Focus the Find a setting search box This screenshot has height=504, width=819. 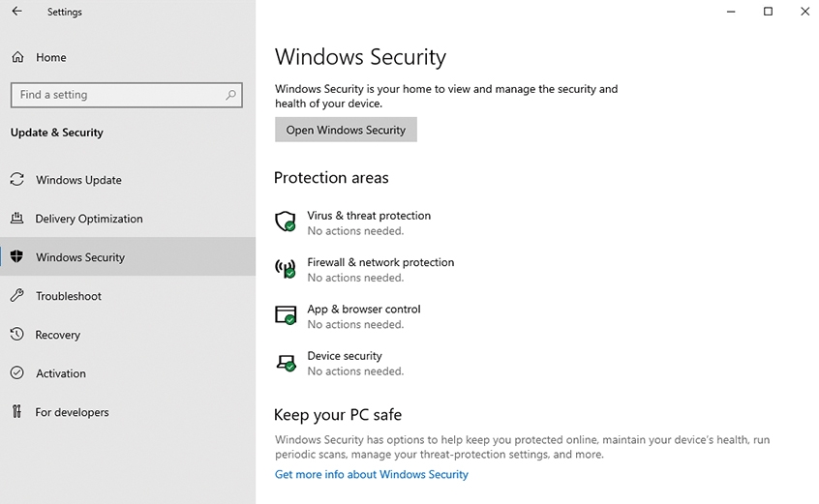(x=127, y=95)
